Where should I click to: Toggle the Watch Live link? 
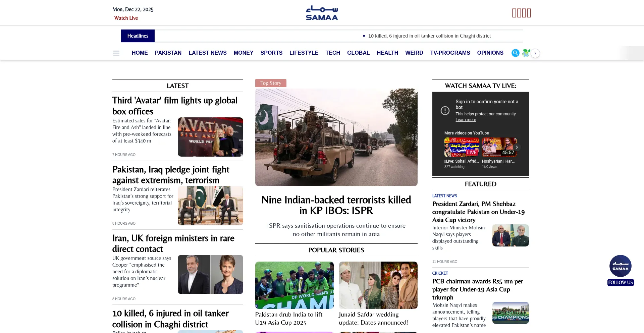coord(126,18)
